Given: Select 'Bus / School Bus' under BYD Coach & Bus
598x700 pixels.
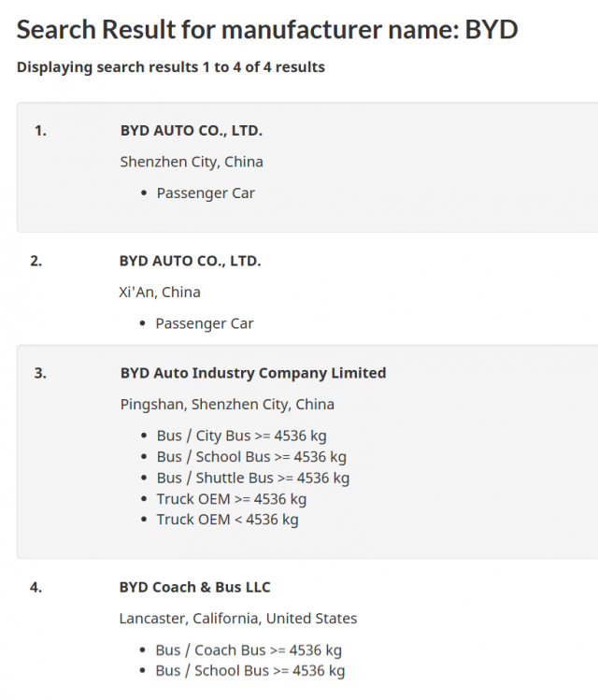Looking at the screenshot, I should pyautogui.click(x=250, y=671).
